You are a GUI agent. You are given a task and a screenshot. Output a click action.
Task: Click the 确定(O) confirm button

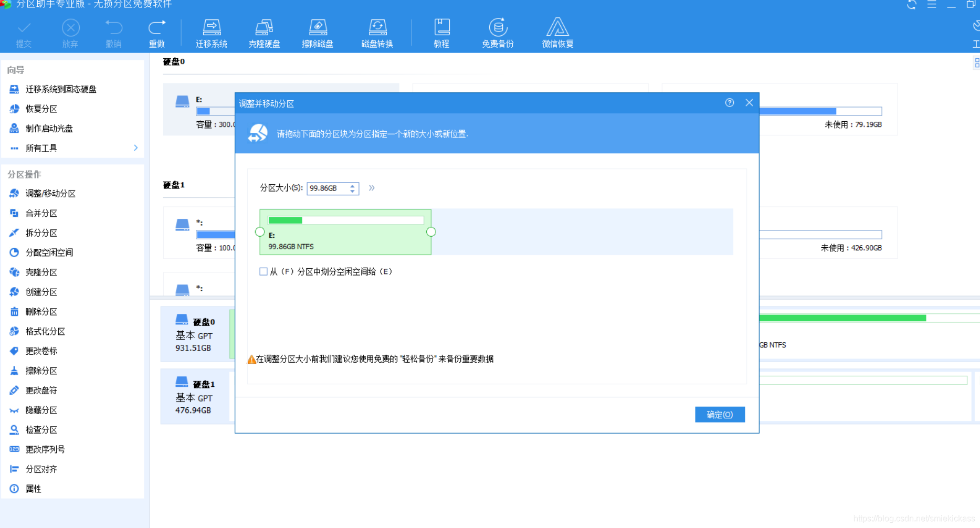720,415
